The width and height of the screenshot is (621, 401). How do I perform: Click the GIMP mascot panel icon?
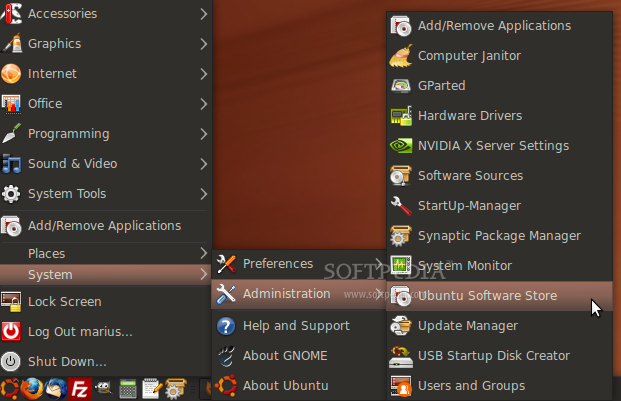[103, 388]
